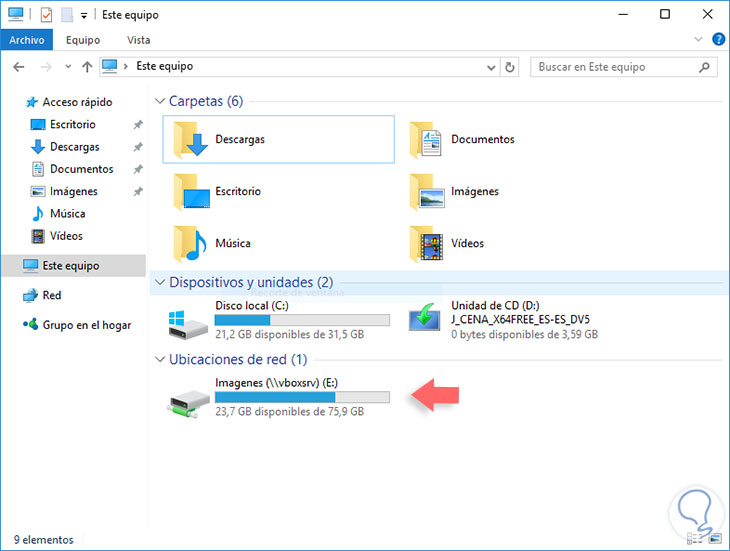730x551 pixels.
Task: Select Este equipo in the navigation pane
Action: click(x=74, y=266)
